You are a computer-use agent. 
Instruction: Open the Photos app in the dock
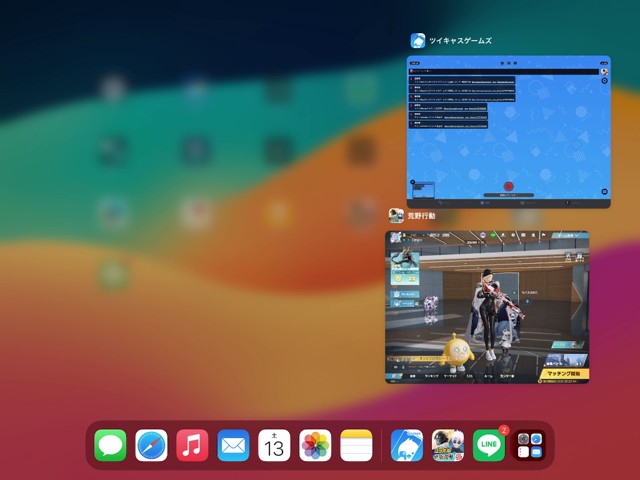pos(315,445)
